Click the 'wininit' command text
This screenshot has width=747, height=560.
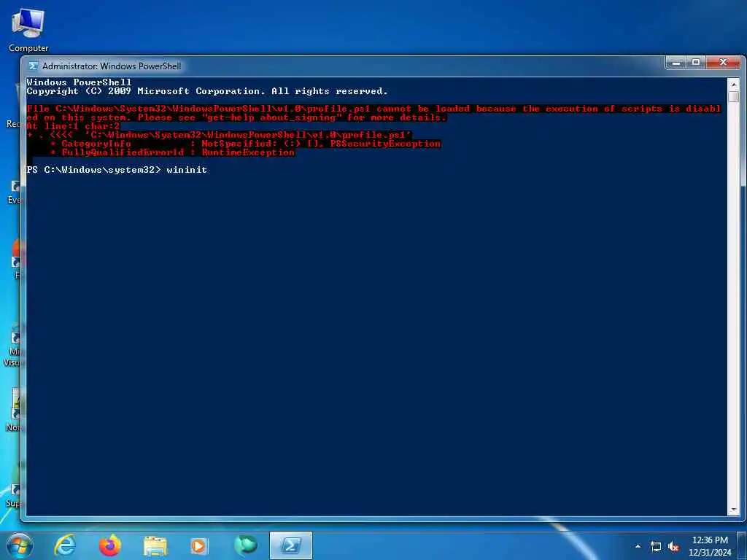(187, 169)
